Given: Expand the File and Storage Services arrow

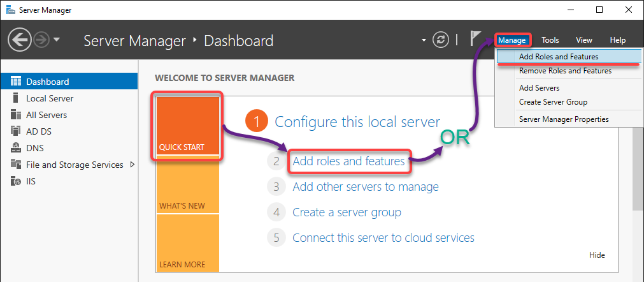Looking at the screenshot, I should tap(132, 165).
